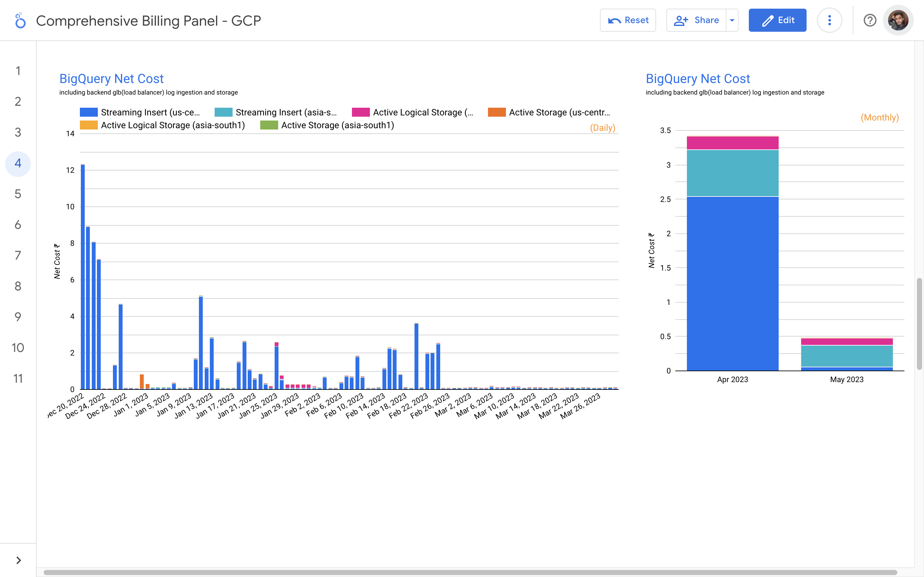The image size is (924, 577).
Task: Open the help question mark icon
Action: coord(870,20)
